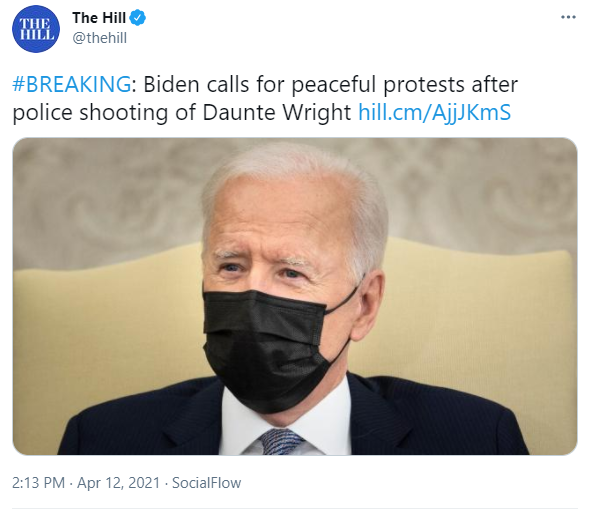The width and height of the screenshot is (598, 510).
Task: Open the tweet's attached photo
Action: point(295,296)
